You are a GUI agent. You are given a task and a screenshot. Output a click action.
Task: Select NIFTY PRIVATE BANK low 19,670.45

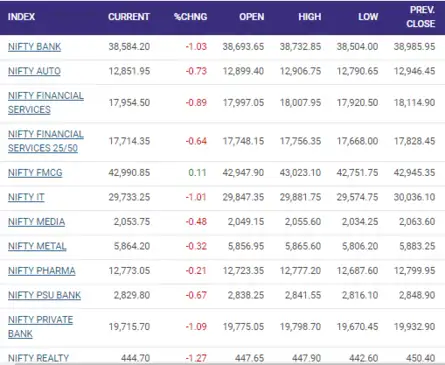coord(357,327)
